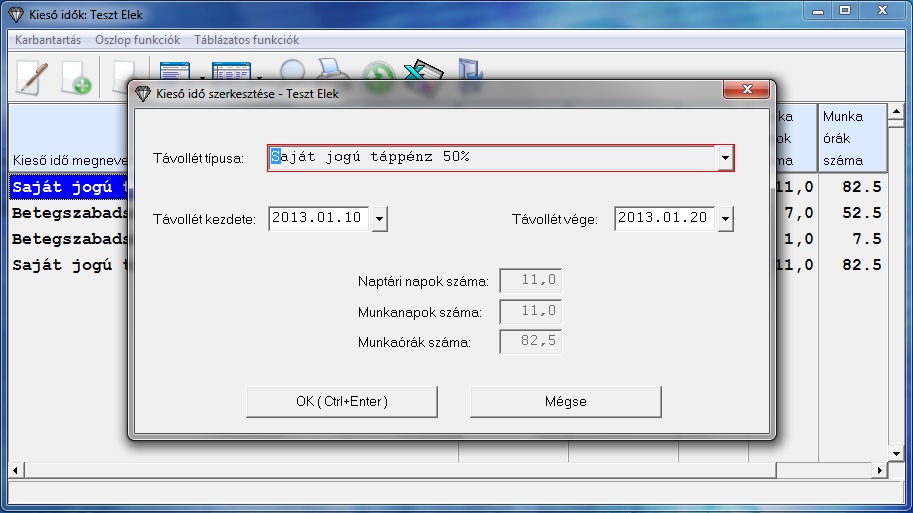Open the Távollét vége date picker
Screen dimensions: 913x513
(725, 219)
